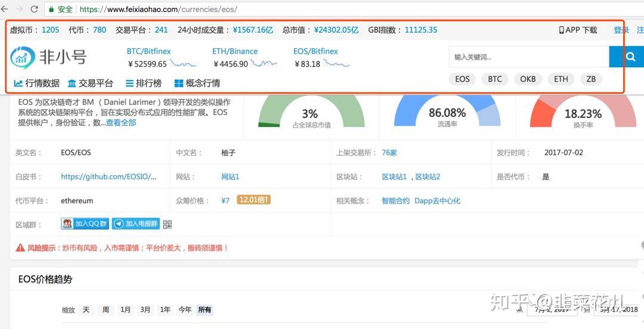Click the 柚子 Chinese name value
Viewport: 644px width, 329px height.
tap(228, 153)
